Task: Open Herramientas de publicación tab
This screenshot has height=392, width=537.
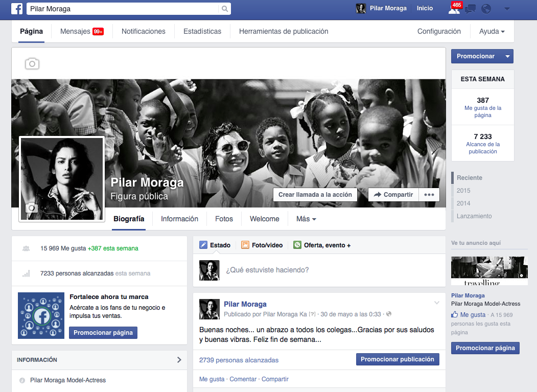Action: pos(284,32)
